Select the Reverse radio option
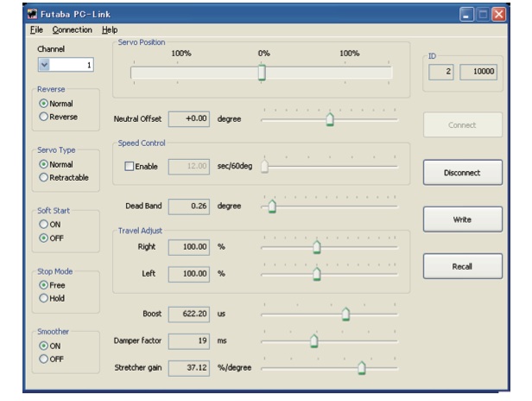The height and width of the screenshot is (401, 532). point(43,115)
